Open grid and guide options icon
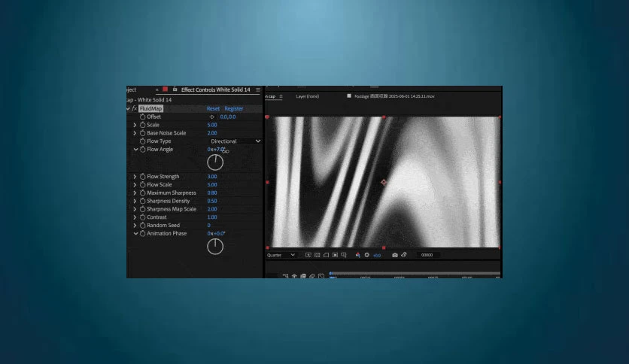629x364 pixels. coord(344,255)
